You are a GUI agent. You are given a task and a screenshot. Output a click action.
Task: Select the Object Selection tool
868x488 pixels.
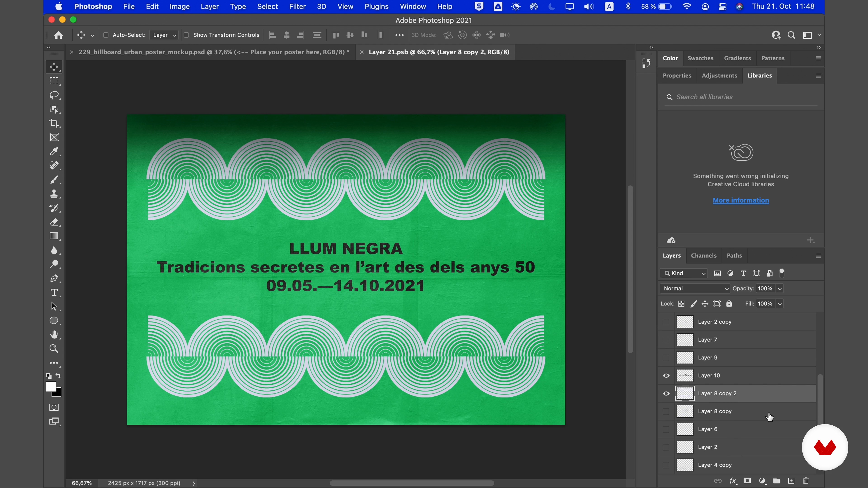click(54, 109)
